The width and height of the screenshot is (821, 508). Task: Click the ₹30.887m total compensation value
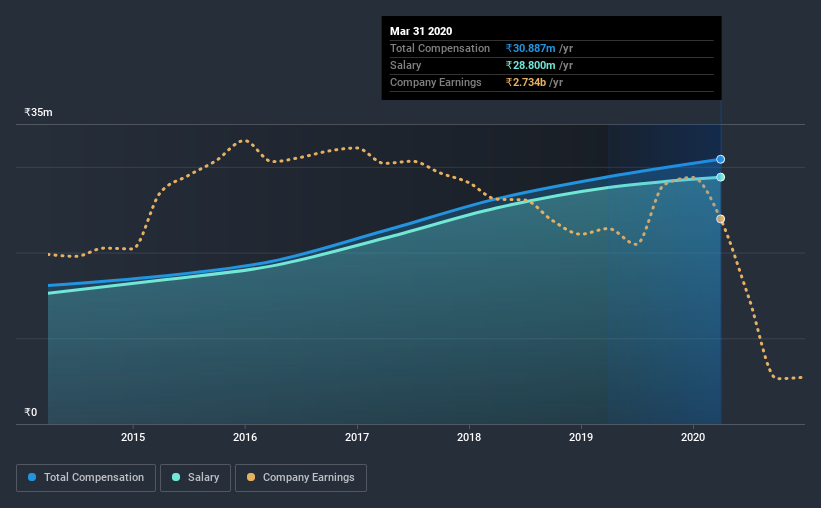point(530,48)
